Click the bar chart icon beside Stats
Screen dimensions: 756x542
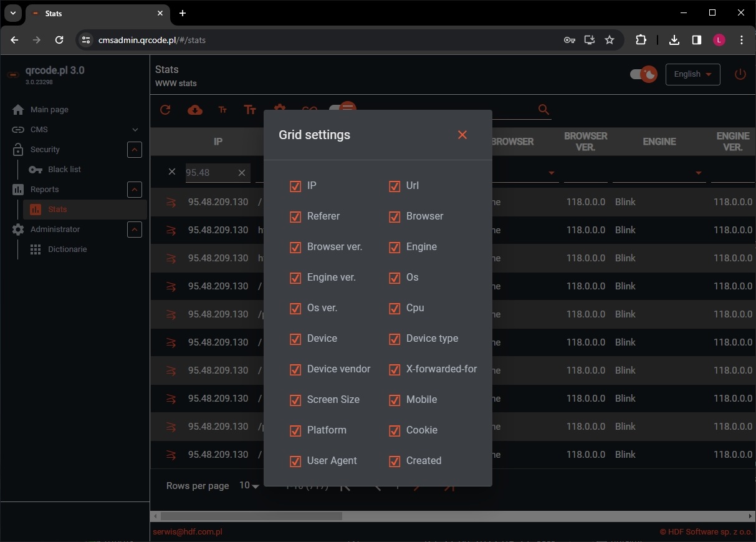click(x=35, y=209)
